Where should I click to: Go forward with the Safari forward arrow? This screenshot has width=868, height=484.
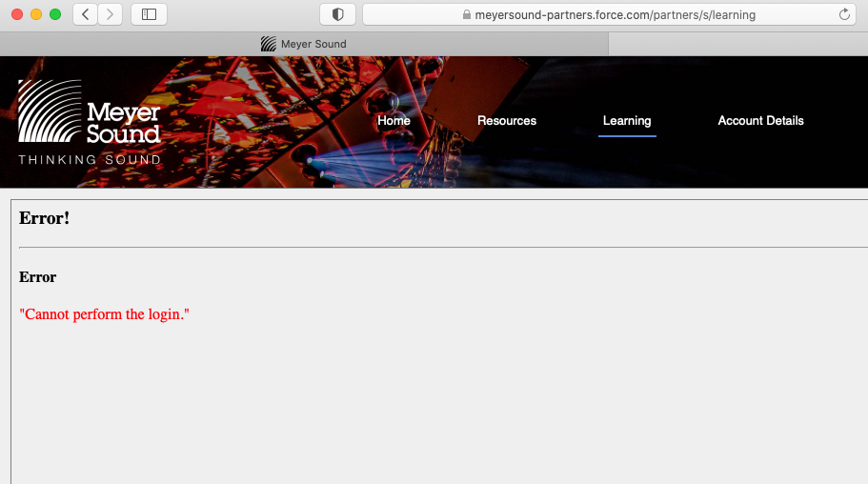111,14
